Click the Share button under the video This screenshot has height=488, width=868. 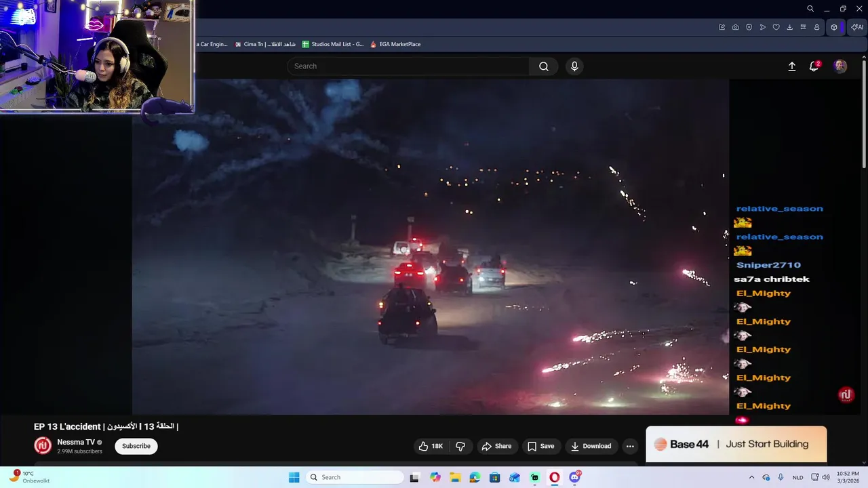pos(496,446)
